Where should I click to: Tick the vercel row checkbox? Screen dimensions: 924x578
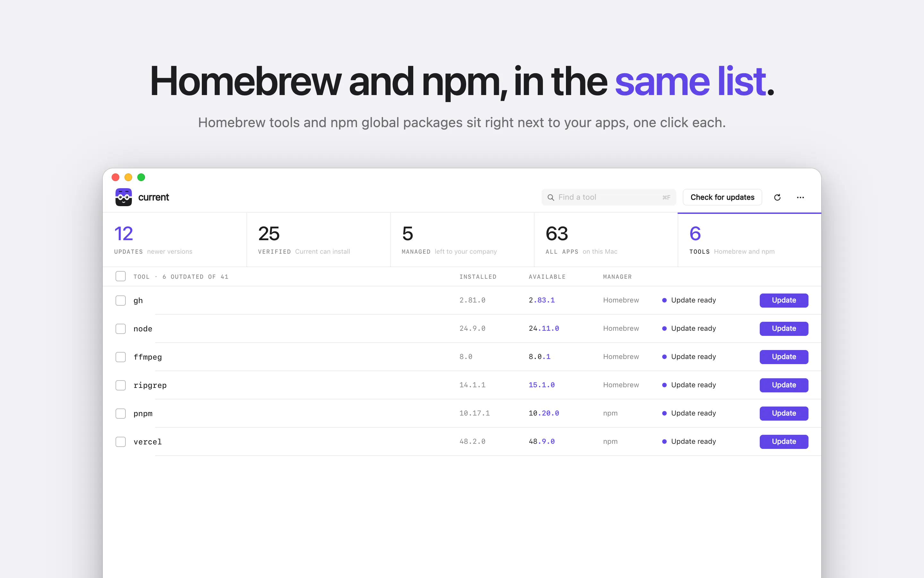coord(121,442)
